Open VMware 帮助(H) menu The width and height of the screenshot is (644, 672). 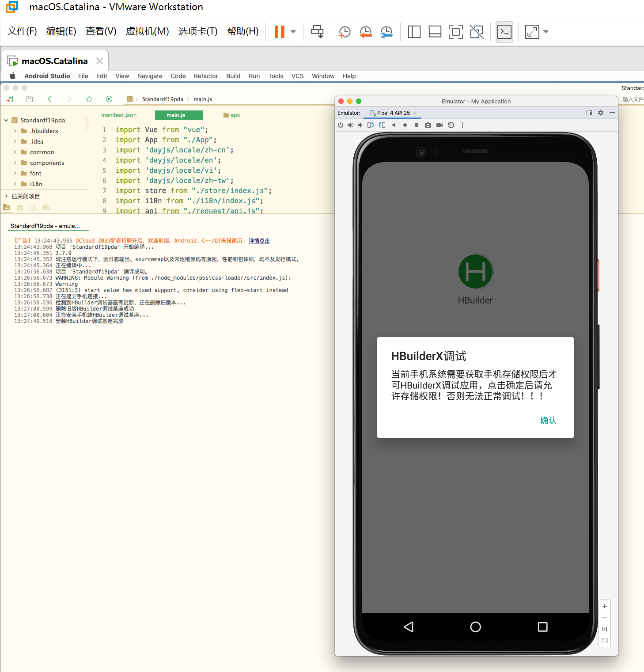pos(243,31)
